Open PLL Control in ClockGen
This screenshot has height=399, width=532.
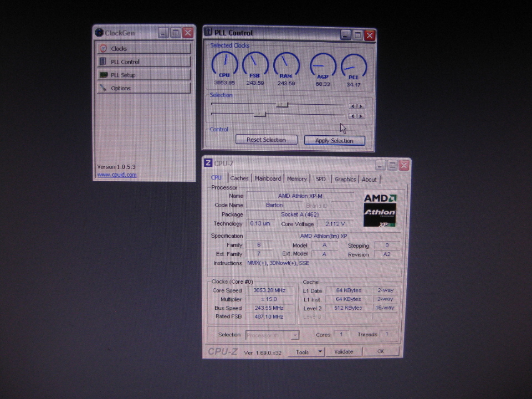click(x=144, y=62)
